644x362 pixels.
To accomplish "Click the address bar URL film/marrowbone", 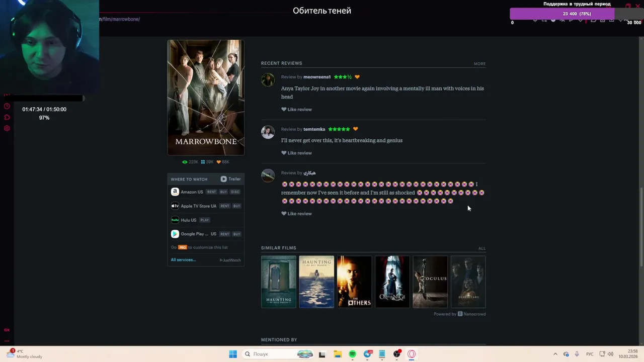I will click(x=120, y=19).
